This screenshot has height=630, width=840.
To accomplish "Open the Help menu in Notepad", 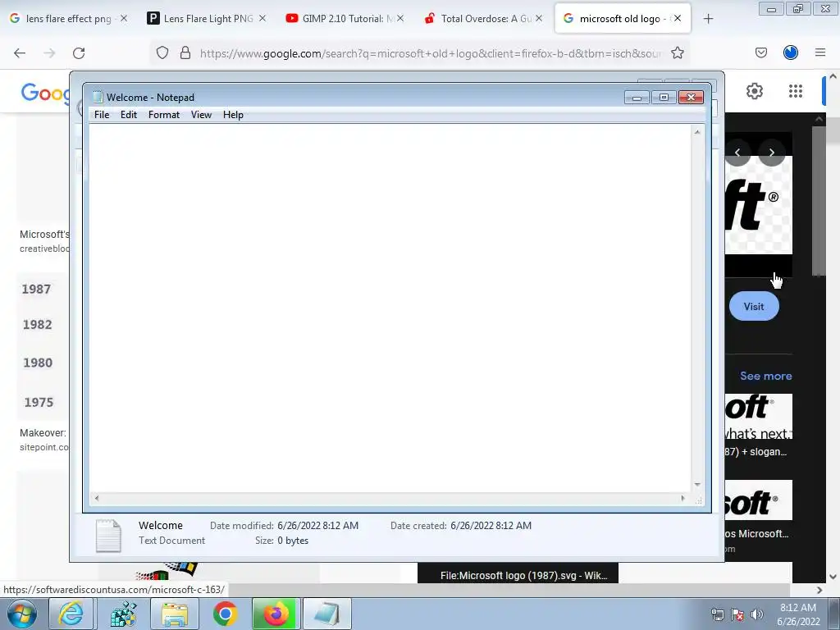I will pyautogui.click(x=233, y=115).
